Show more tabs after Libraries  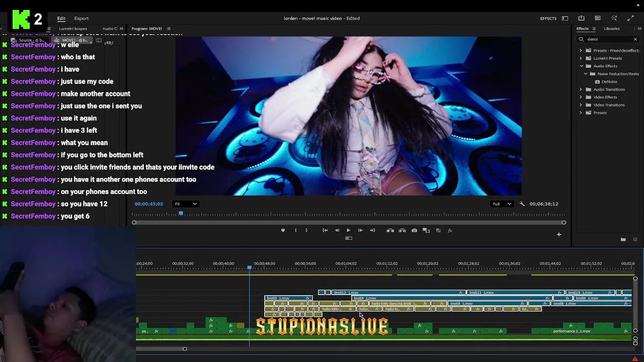[x=639, y=29]
